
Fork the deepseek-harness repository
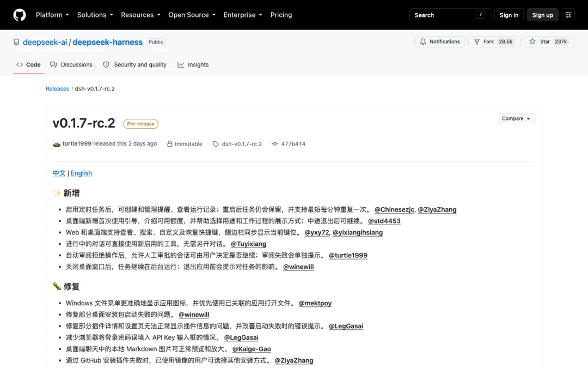(494, 41)
